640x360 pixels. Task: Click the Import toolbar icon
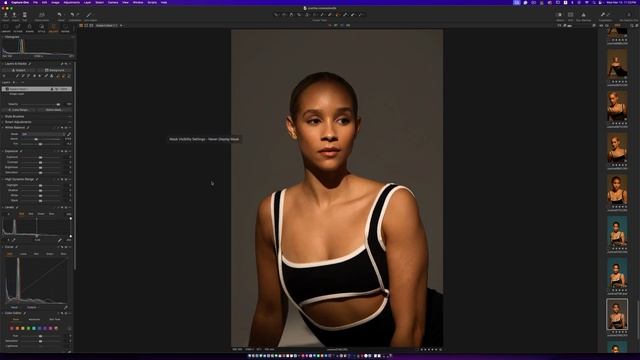coord(6,15)
